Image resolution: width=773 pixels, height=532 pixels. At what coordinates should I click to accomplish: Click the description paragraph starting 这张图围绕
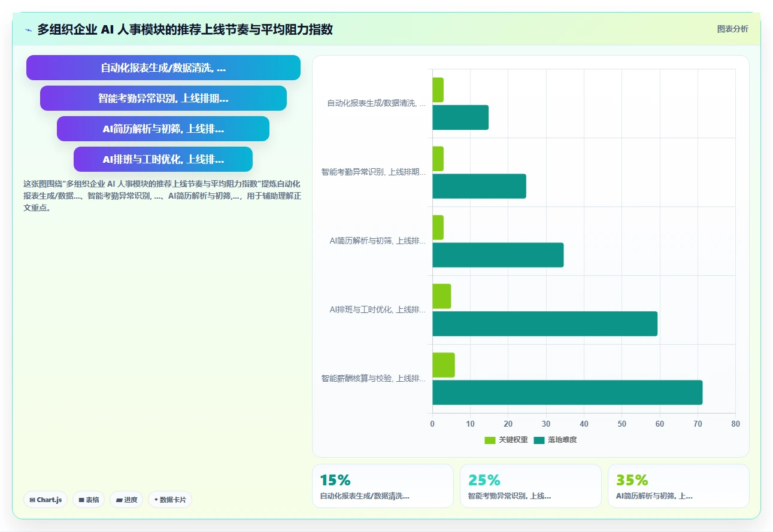162,196
